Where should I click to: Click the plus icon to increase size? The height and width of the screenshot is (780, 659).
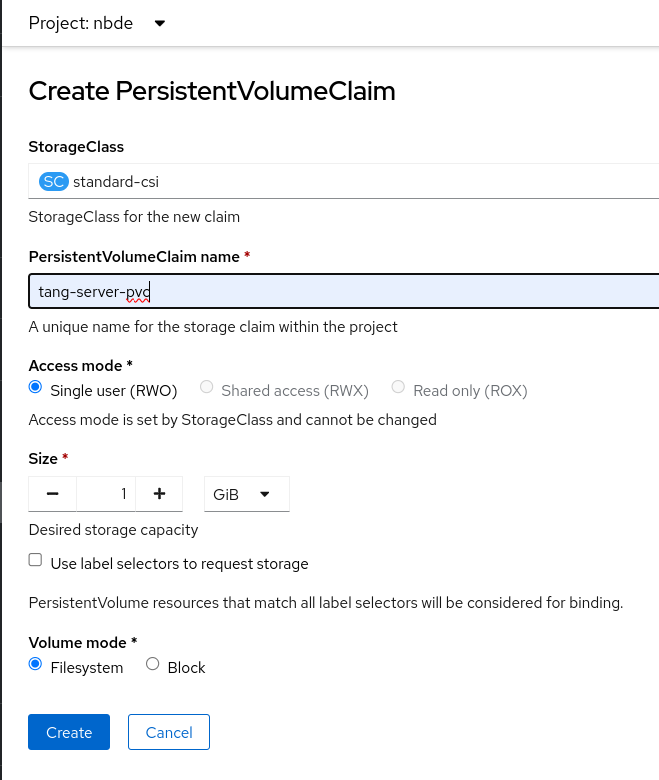[x=158, y=494]
